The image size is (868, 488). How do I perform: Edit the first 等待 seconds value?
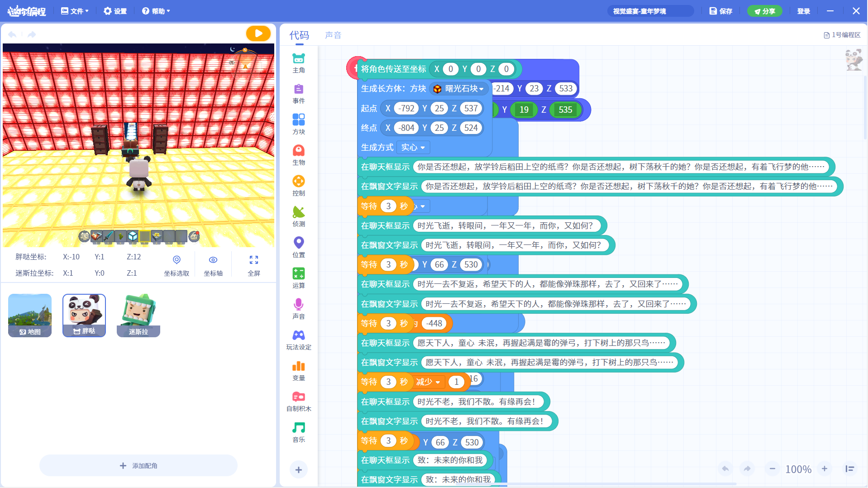pos(388,206)
